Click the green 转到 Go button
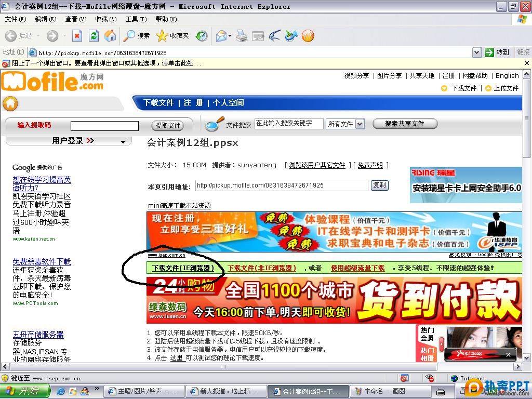Screen dimensions: 532x399 point(497,52)
